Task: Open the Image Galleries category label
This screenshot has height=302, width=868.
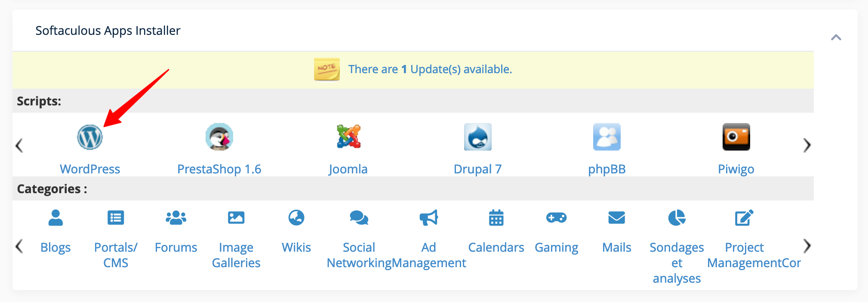Action: [236, 255]
